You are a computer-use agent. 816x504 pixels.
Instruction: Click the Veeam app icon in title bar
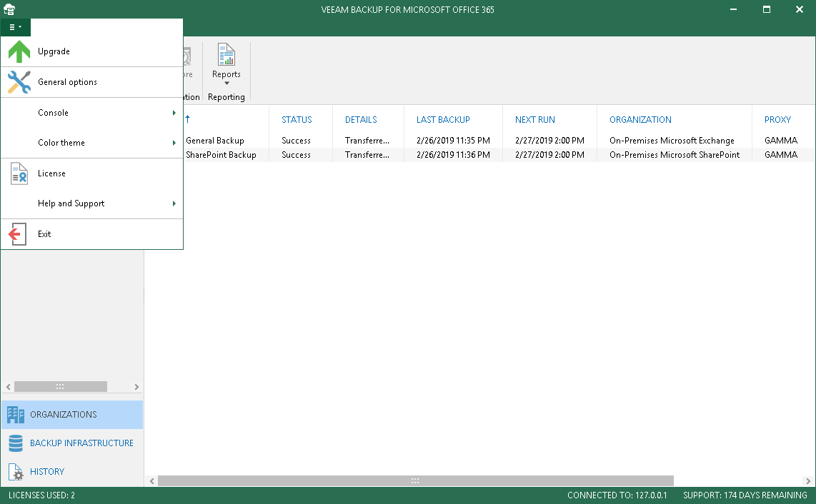click(9, 9)
